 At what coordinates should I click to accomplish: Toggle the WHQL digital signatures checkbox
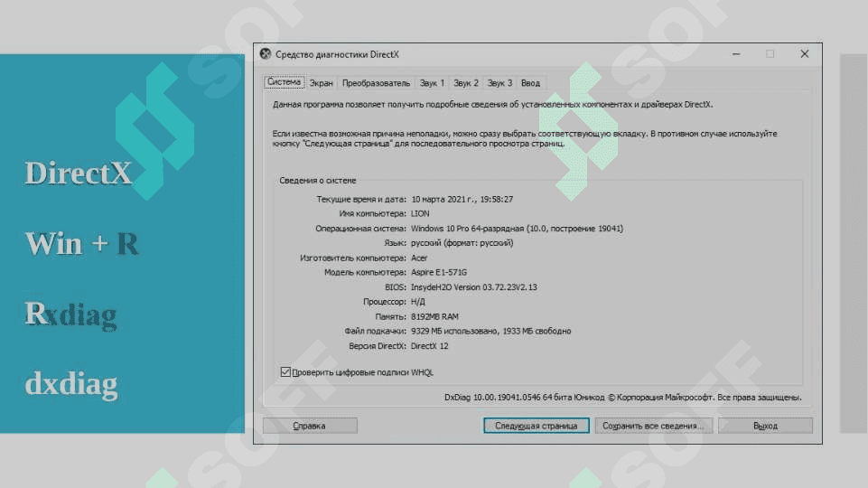click(x=285, y=371)
